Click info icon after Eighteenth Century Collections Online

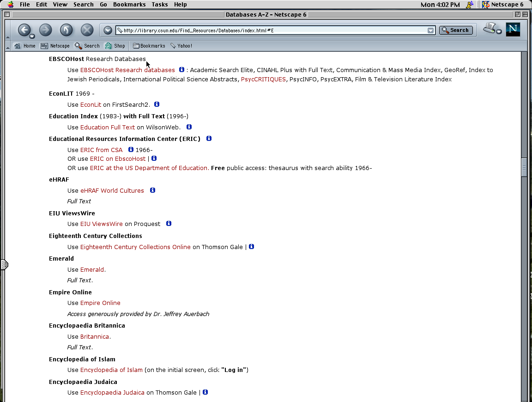coord(251,246)
